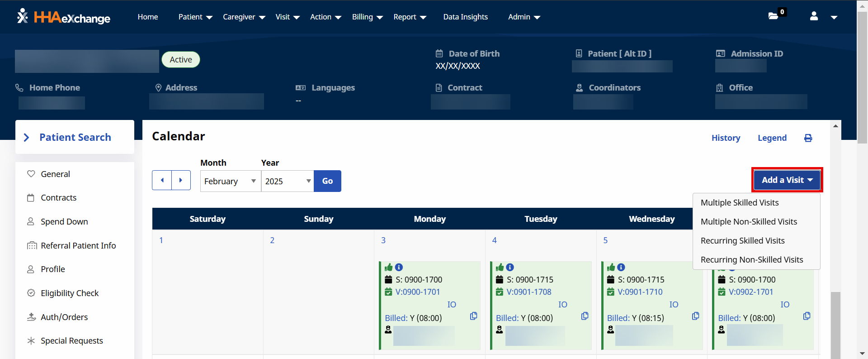The height and width of the screenshot is (359, 868).
Task: Click caregiver icon on Wednesday 5 visit
Action: click(x=611, y=330)
